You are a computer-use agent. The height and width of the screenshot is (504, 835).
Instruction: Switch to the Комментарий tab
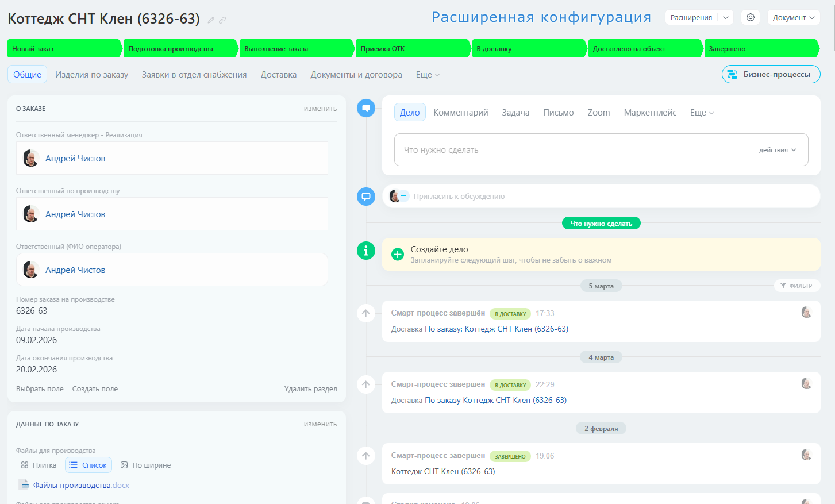click(461, 113)
